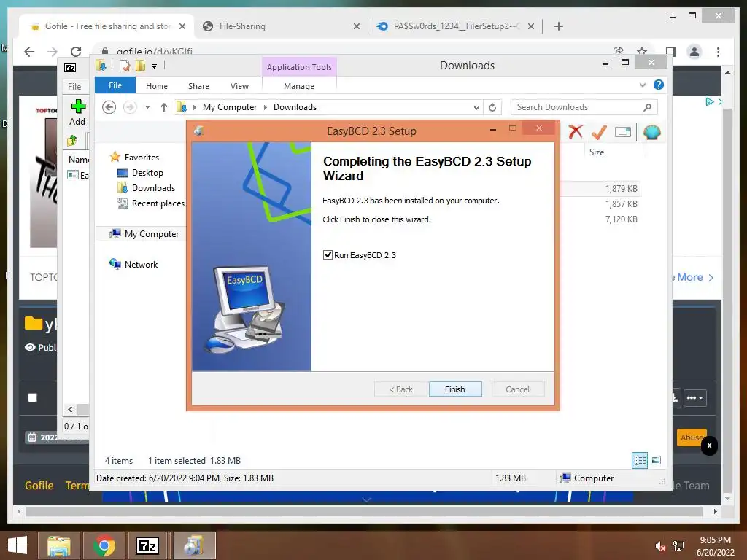Refresh the Downloads folder
The width and height of the screenshot is (747, 560).
tap(492, 108)
